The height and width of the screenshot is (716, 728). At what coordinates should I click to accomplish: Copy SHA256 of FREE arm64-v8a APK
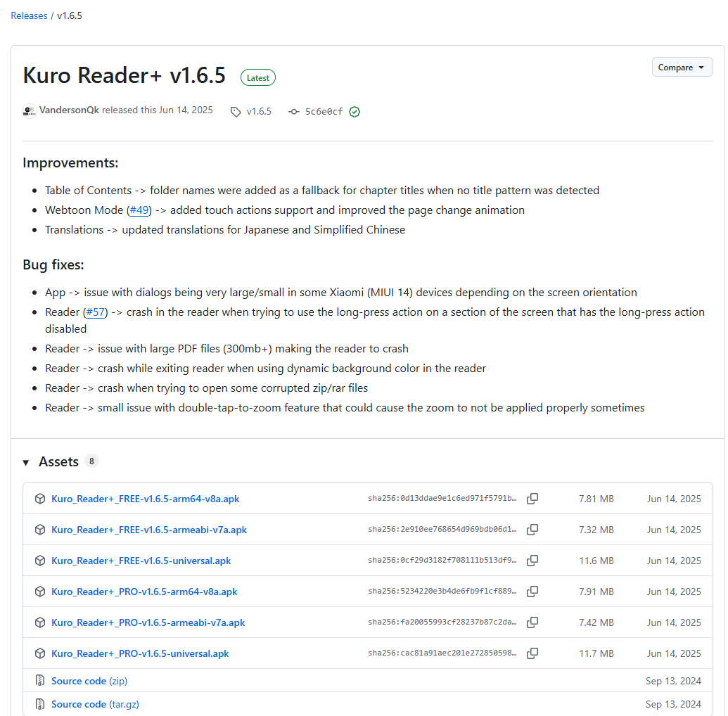[532, 499]
